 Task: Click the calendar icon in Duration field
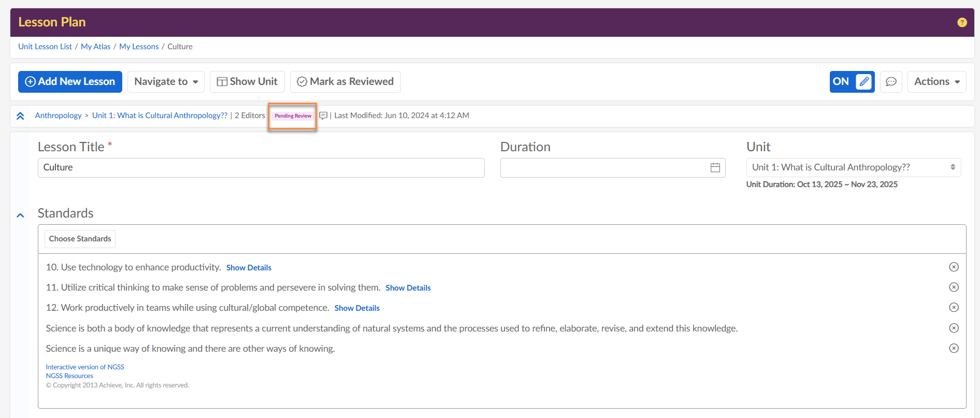point(715,168)
